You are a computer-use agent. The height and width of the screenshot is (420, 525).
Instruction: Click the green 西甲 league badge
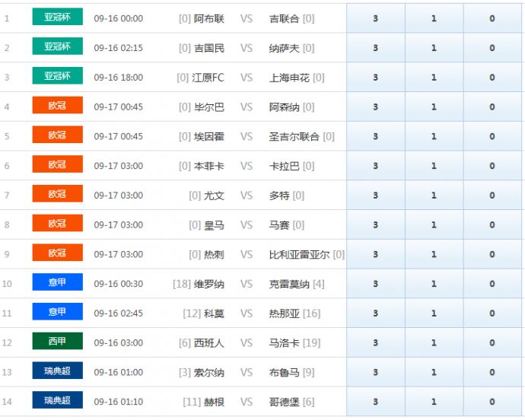[x=57, y=342]
